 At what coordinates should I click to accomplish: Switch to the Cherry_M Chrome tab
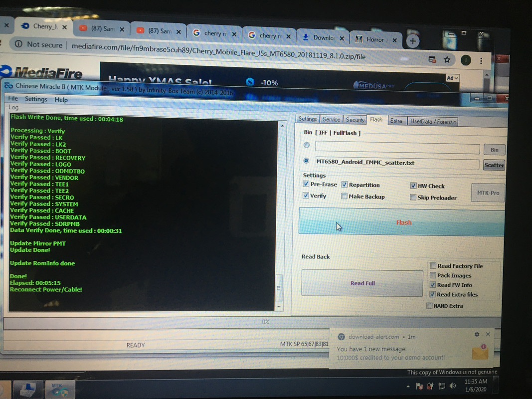point(43,26)
